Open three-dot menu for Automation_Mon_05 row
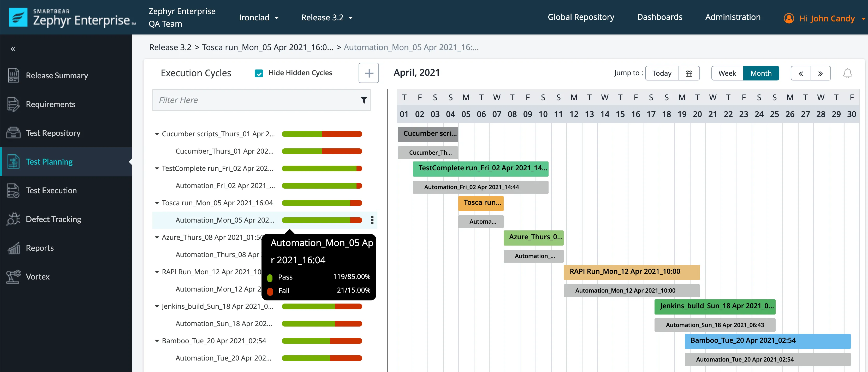 click(372, 220)
